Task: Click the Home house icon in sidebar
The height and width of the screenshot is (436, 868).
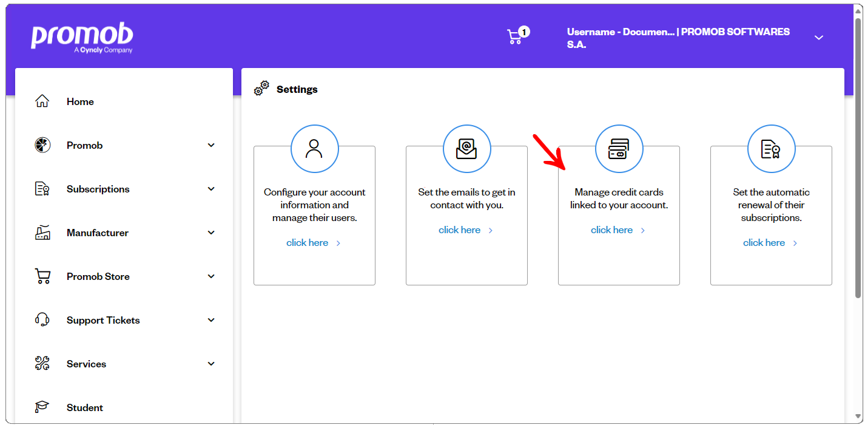Action: (x=42, y=101)
